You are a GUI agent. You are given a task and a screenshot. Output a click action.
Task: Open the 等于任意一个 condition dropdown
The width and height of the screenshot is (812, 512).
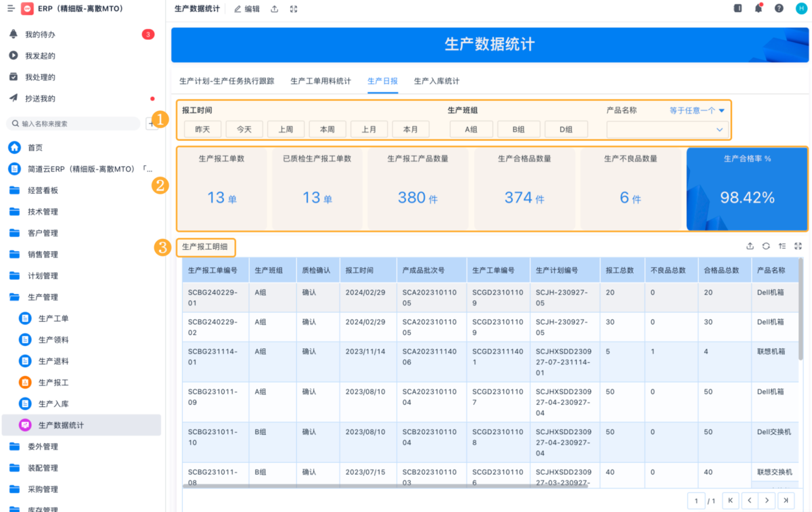point(697,110)
